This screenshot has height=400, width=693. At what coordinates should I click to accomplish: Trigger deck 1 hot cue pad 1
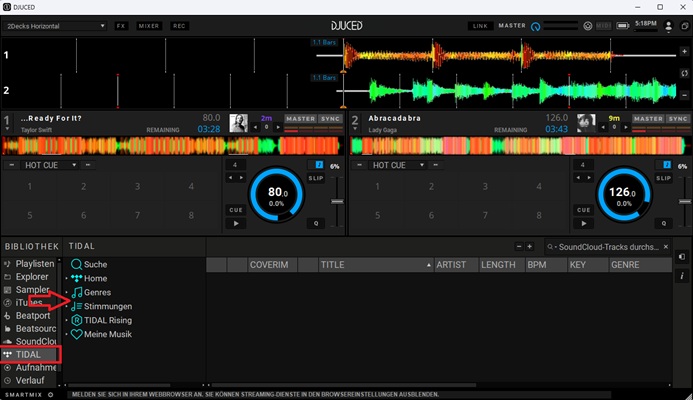[x=30, y=187]
